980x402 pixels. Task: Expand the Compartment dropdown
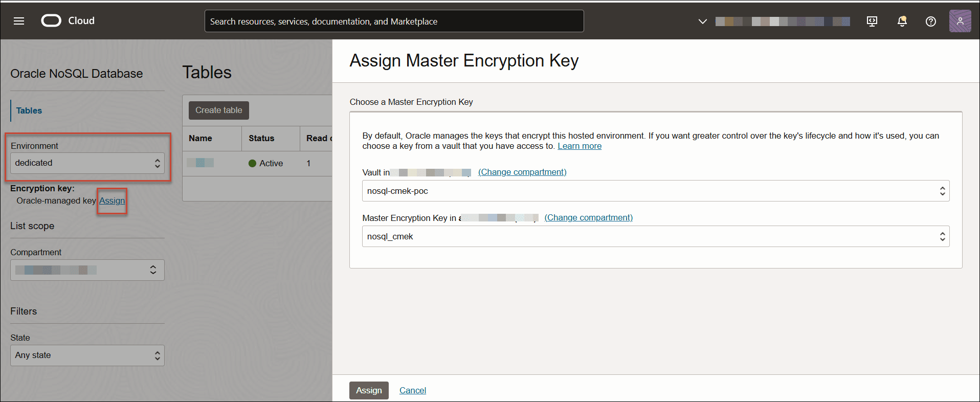point(87,270)
